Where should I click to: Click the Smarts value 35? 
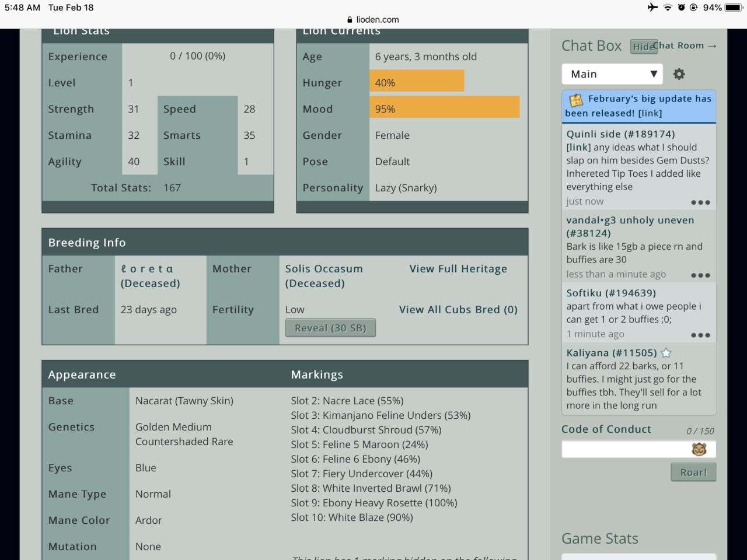(x=249, y=135)
